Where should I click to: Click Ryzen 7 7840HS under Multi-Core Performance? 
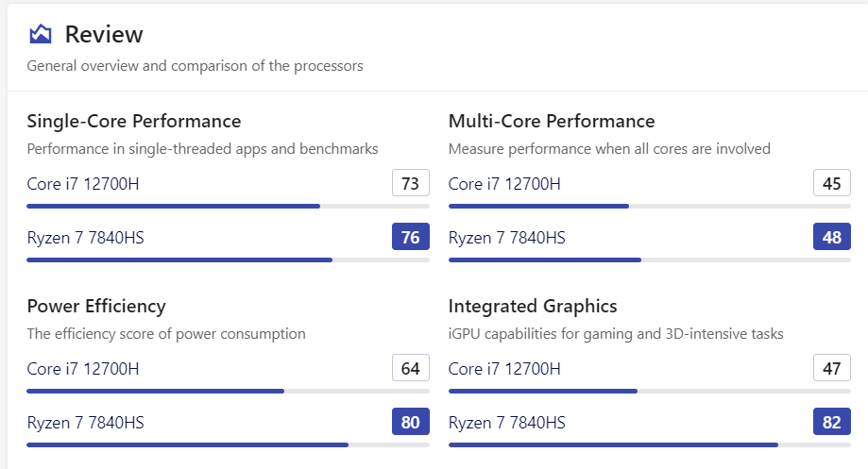click(x=506, y=238)
